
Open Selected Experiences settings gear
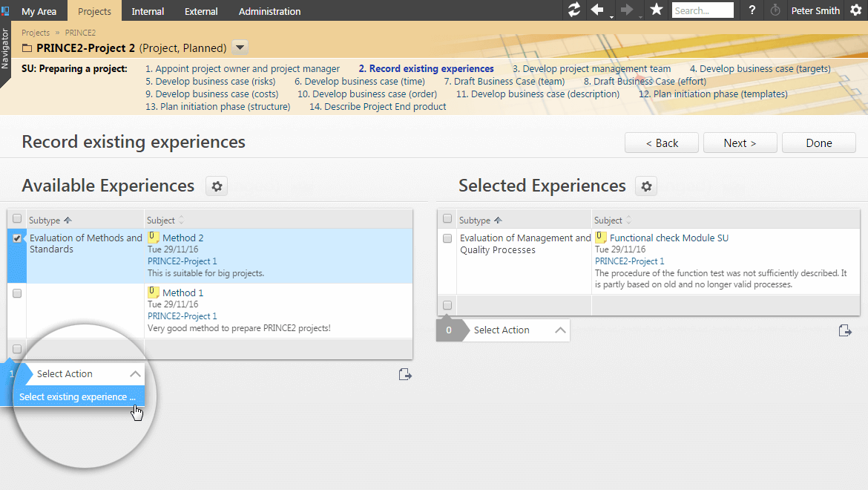pos(646,186)
